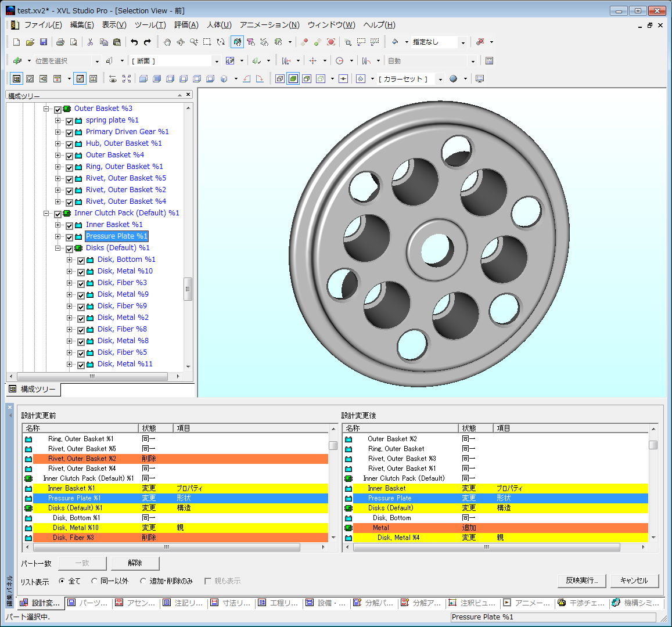Redo the action using the Redo arrow
Viewport: 672px width, 627px height.
click(x=148, y=42)
